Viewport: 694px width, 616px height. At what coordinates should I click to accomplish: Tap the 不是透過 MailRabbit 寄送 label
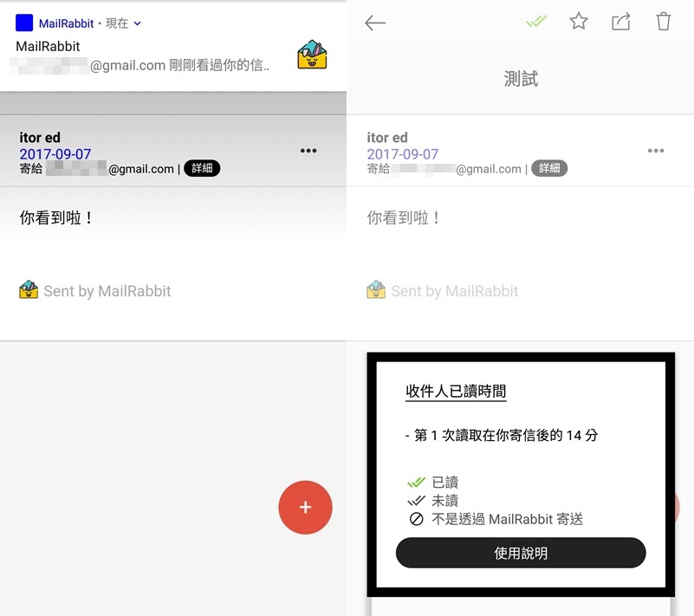(507, 519)
